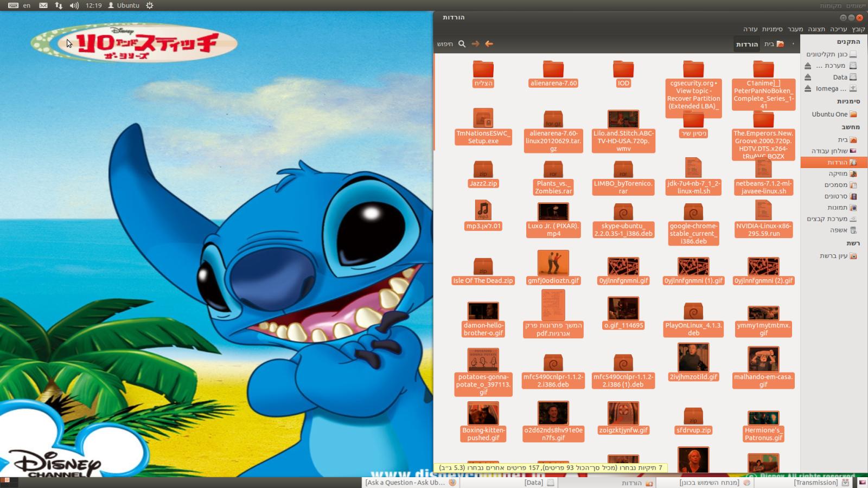Select Hermione's Patronus.gif thumbnail
Viewport: 868px width, 488px height.
click(x=763, y=418)
